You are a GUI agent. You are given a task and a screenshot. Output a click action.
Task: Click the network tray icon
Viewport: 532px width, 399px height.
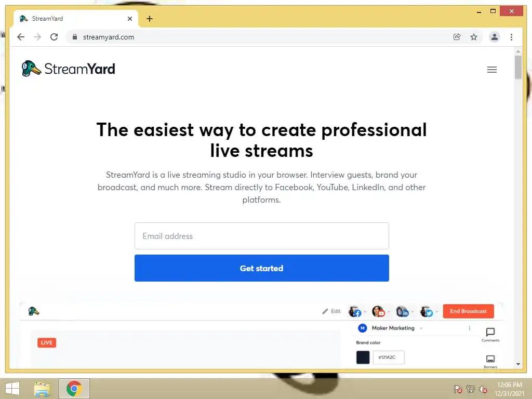pos(471,389)
